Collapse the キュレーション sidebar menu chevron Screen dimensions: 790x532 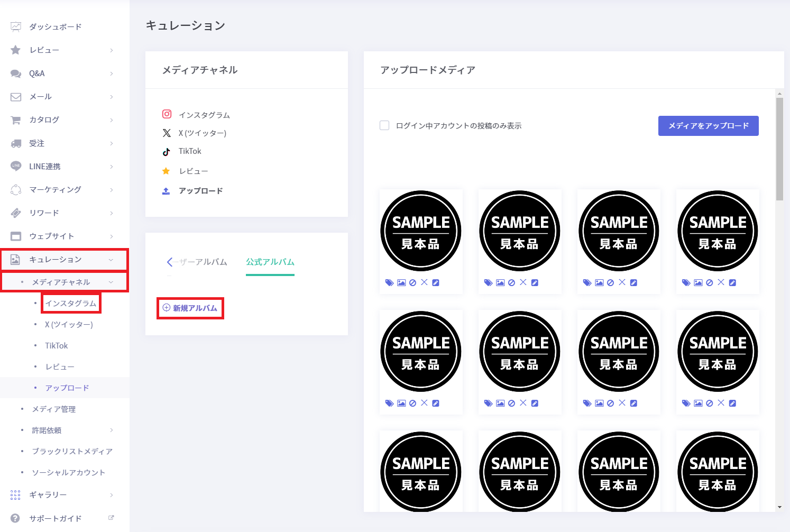(x=111, y=260)
